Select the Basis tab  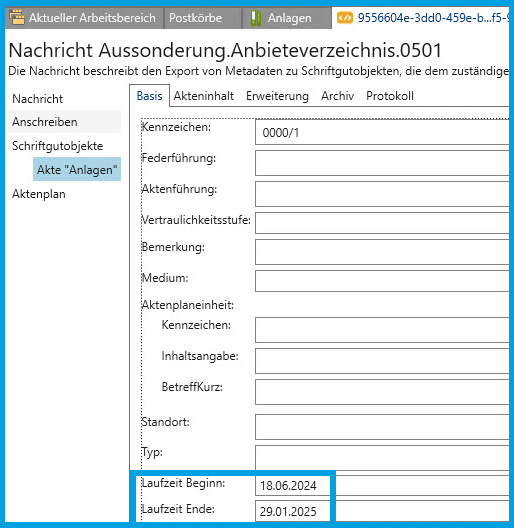click(149, 96)
